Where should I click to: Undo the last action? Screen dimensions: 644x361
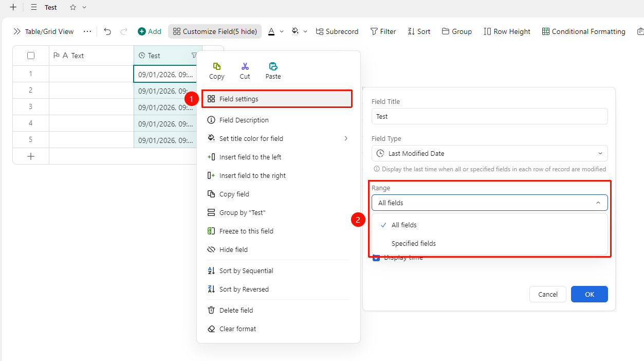coord(107,31)
